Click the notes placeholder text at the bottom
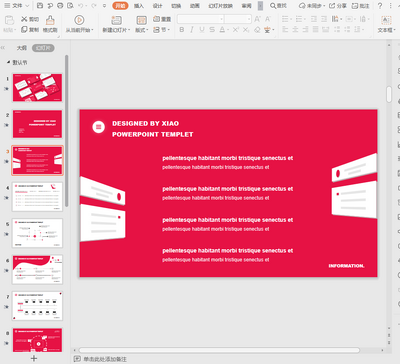The height and width of the screenshot is (364, 400). [105, 359]
